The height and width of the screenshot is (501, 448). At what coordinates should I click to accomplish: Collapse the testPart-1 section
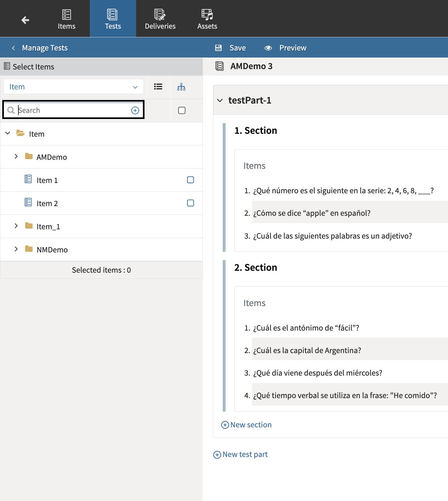pyautogui.click(x=220, y=100)
